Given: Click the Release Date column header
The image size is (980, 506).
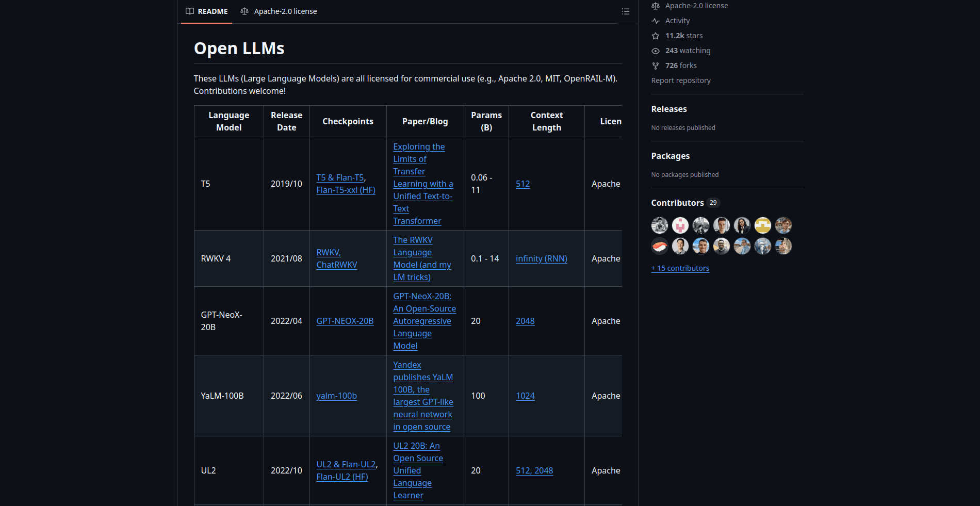Looking at the screenshot, I should (287, 121).
